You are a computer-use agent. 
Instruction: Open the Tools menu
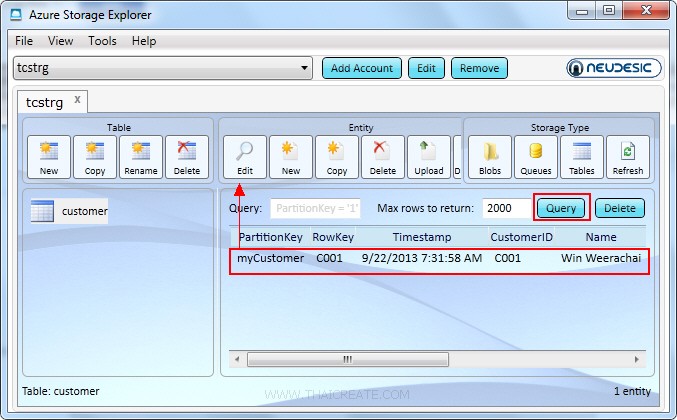(102, 41)
